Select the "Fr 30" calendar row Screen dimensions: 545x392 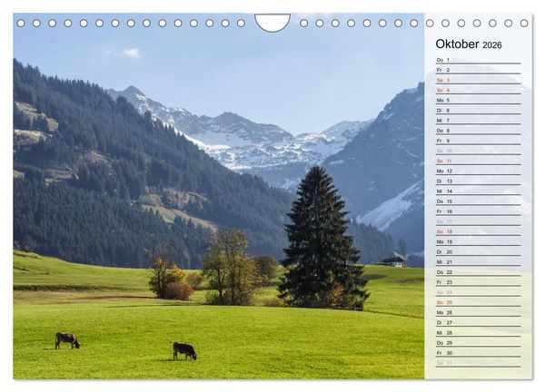click(478, 353)
